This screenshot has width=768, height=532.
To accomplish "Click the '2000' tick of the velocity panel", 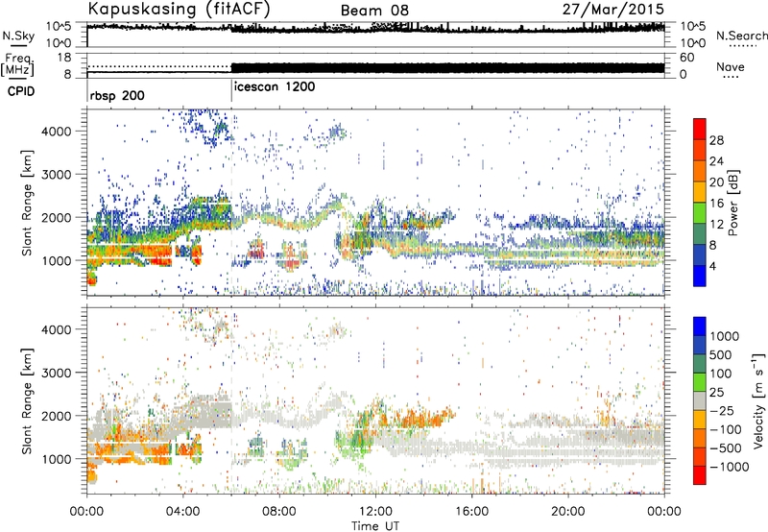I will tap(56, 416).
